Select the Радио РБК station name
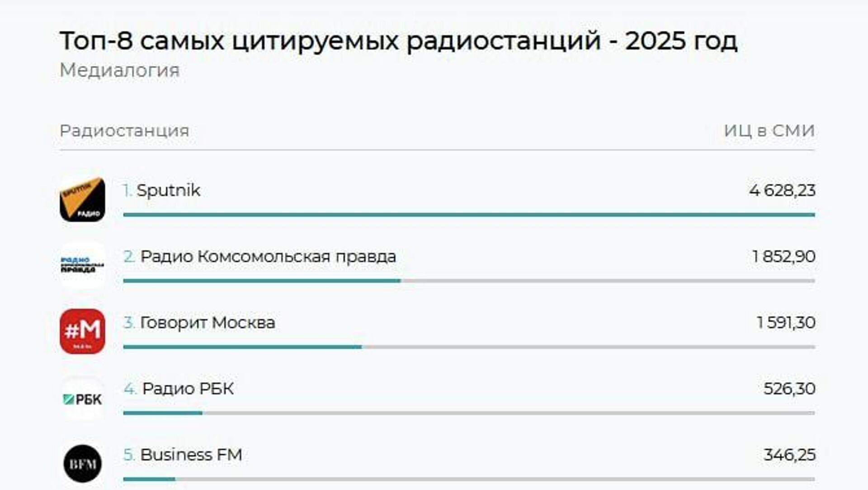 pyautogui.click(x=188, y=389)
